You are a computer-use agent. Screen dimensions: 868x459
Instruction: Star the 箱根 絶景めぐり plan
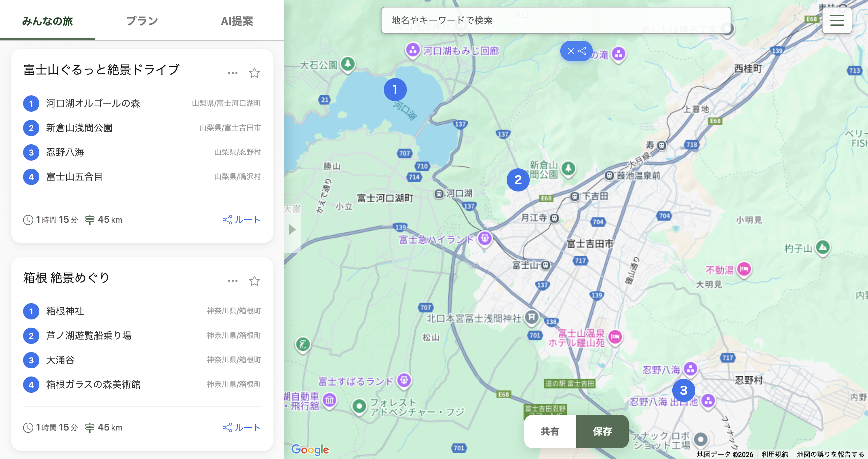254,281
